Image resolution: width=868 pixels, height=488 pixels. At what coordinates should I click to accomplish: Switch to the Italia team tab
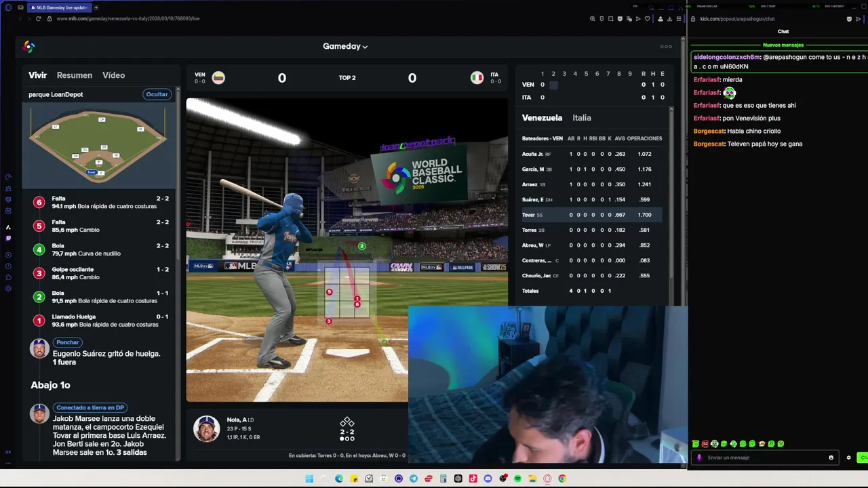[582, 118]
